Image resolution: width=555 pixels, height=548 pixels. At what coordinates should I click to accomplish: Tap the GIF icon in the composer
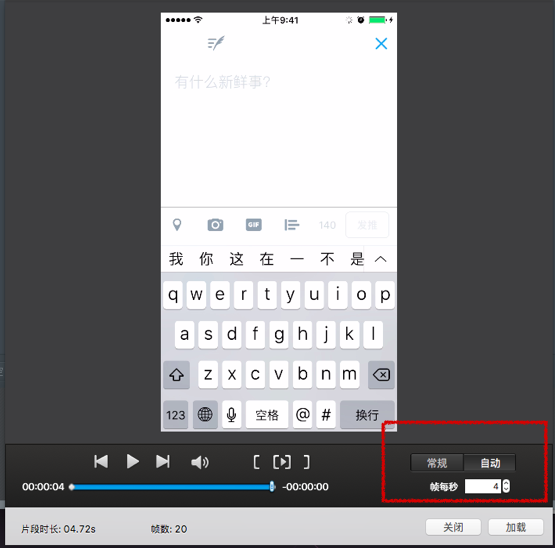(x=253, y=224)
